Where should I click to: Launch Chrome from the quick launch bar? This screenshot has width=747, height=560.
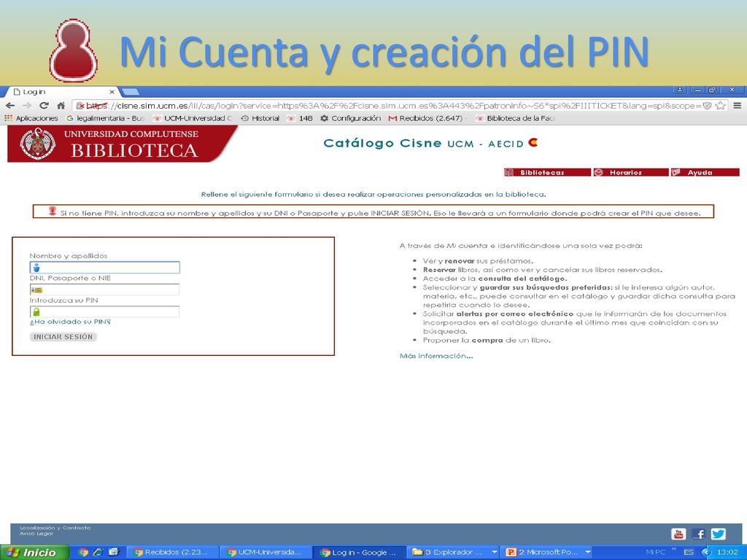point(83,553)
